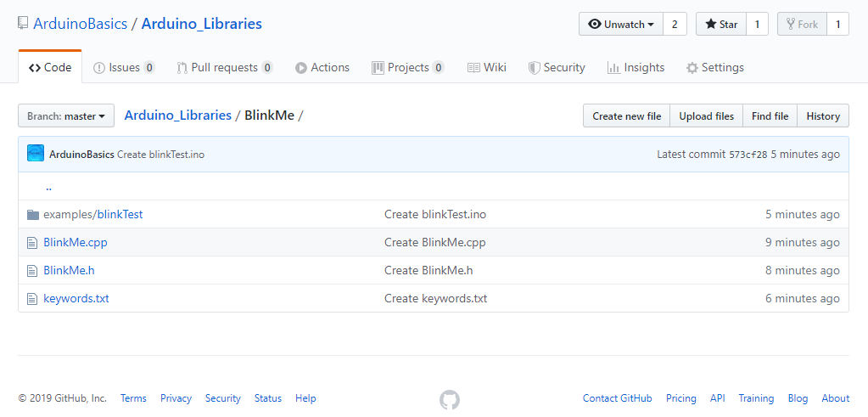Switch to the Code tab
Screen dimensions: 868x417
point(50,68)
